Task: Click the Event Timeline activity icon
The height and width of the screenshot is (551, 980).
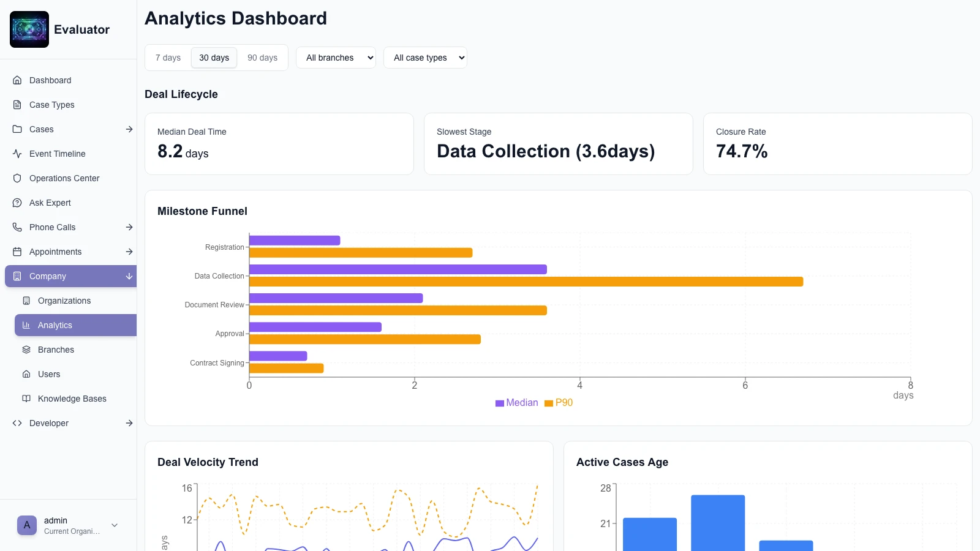Action: [x=17, y=154]
